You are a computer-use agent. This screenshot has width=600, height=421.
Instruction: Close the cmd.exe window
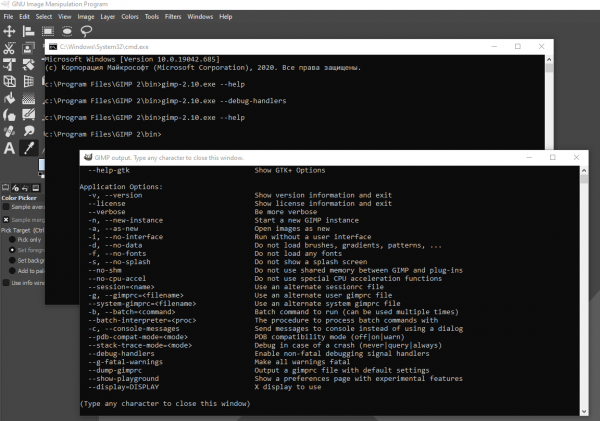[541, 46]
